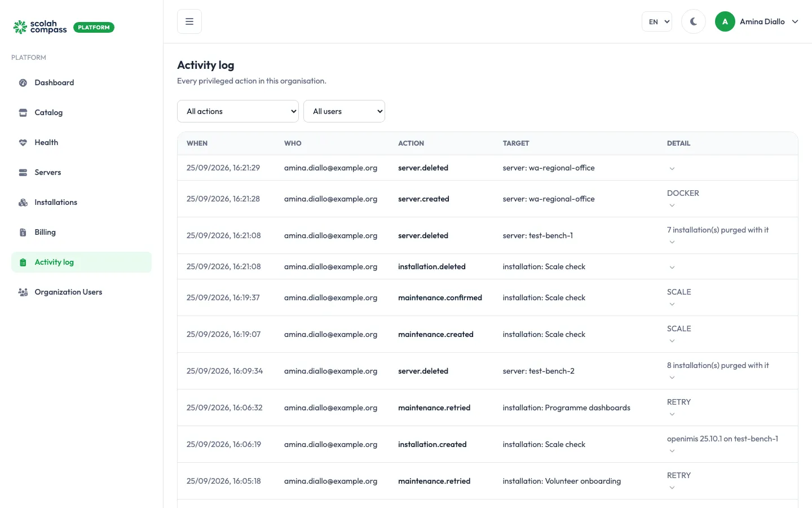Expand detail of server.deleted wa-regional-office row
Screen dimensions: 812x508
(672, 168)
